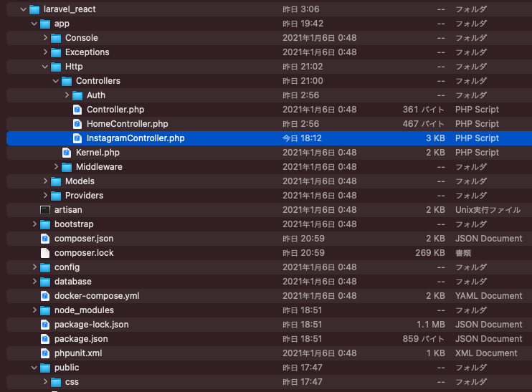Viewport: 532px width, 392px height.
Task: Click the app folder icon
Action: [x=45, y=24]
